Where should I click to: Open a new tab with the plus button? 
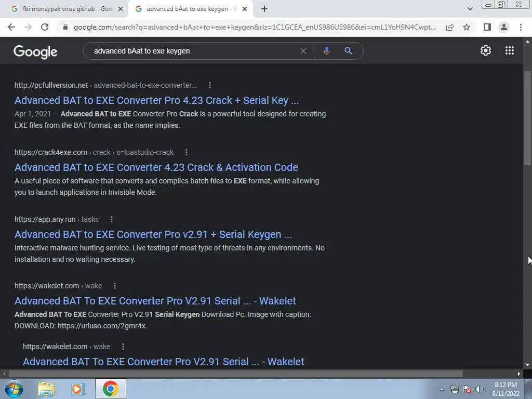(x=264, y=9)
